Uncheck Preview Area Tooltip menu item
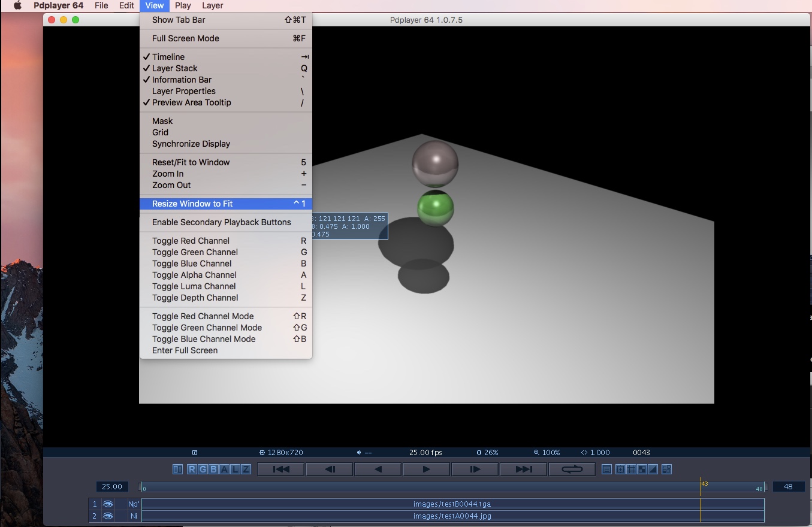Viewport: 812px width, 527px height. 226,102
